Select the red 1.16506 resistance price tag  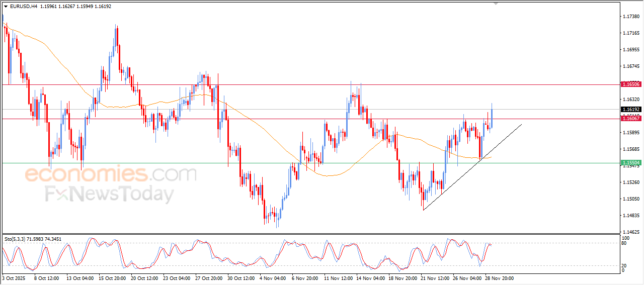click(630, 84)
